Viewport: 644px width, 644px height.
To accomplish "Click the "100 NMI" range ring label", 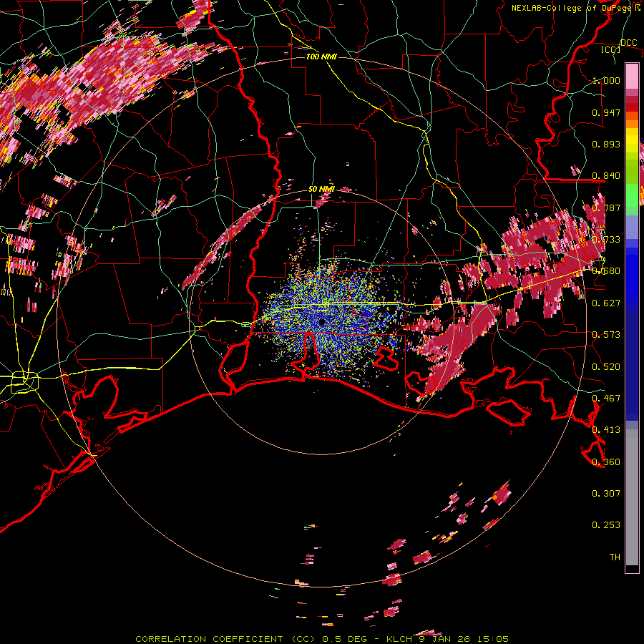I will click(321, 57).
